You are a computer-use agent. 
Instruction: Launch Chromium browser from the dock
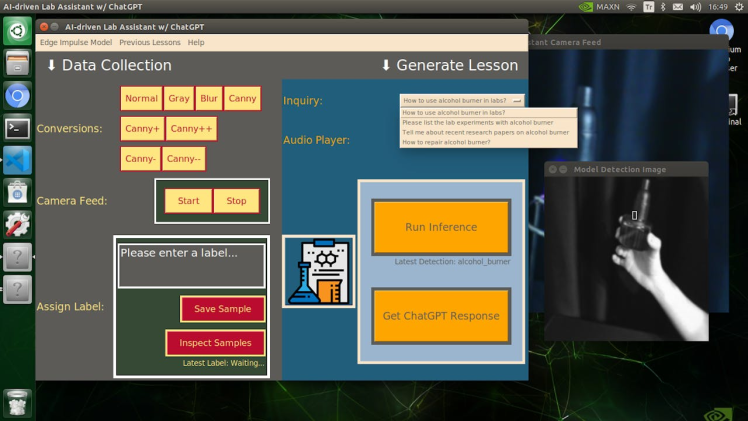click(x=17, y=96)
